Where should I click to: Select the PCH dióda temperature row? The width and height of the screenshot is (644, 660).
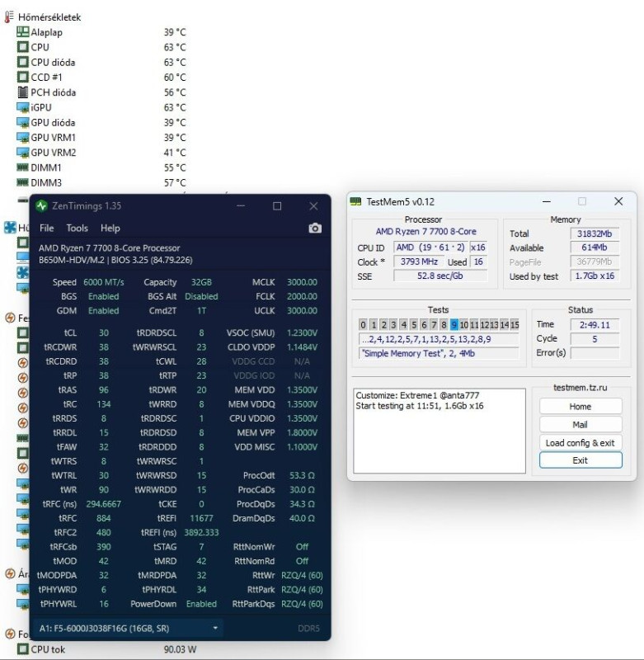tap(101, 92)
